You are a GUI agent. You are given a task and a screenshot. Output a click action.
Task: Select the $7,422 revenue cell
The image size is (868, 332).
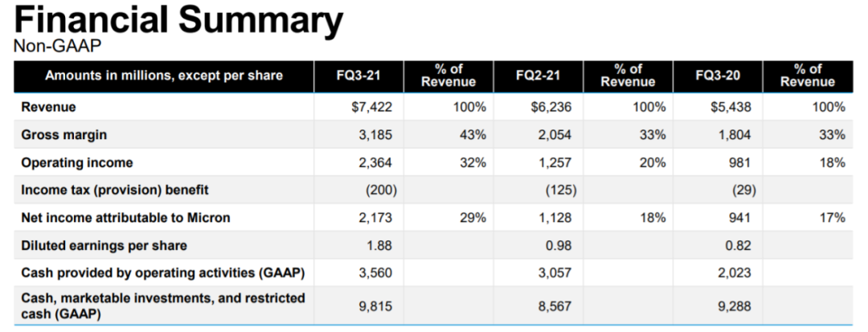(x=371, y=107)
